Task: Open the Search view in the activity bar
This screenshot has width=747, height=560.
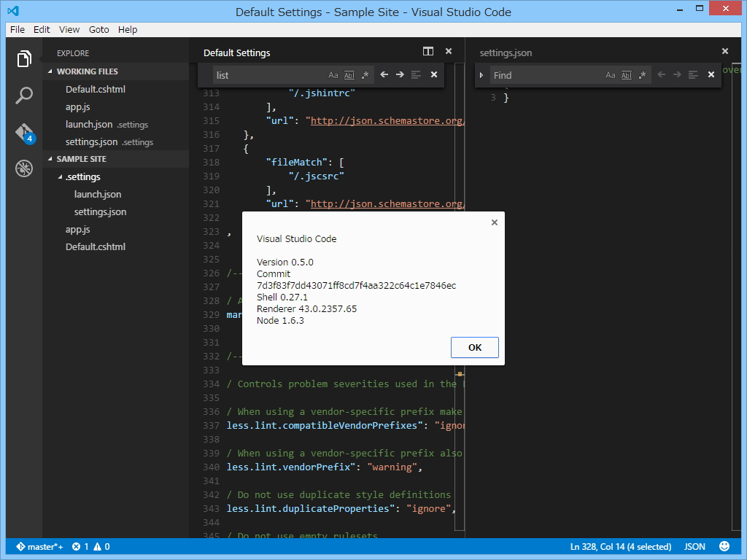Action: click(23, 95)
